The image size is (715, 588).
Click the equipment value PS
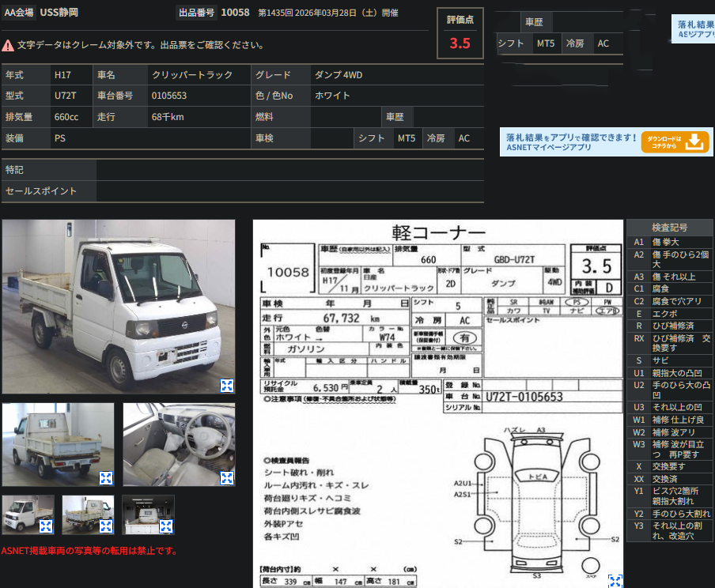(60, 138)
